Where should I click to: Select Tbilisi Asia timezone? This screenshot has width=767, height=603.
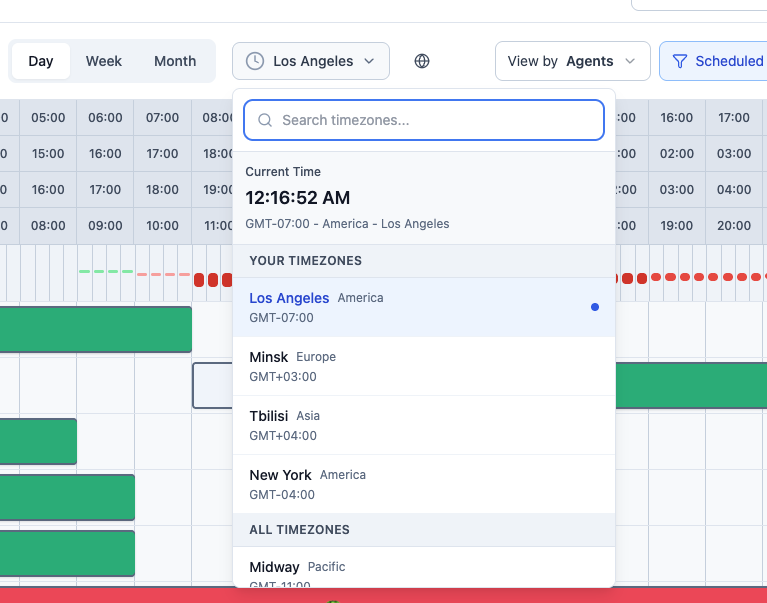pyautogui.click(x=424, y=425)
